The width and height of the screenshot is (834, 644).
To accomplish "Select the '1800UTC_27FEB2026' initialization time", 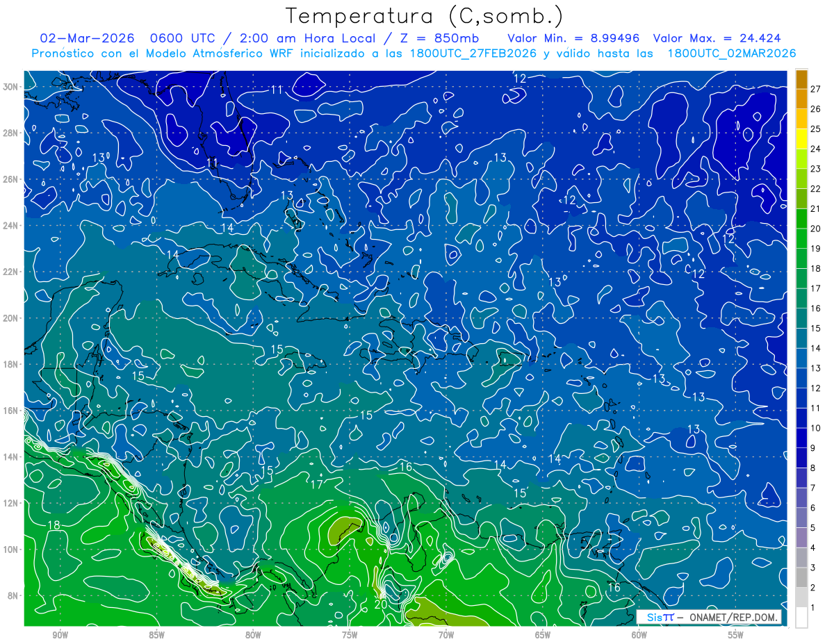I will point(473,53).
